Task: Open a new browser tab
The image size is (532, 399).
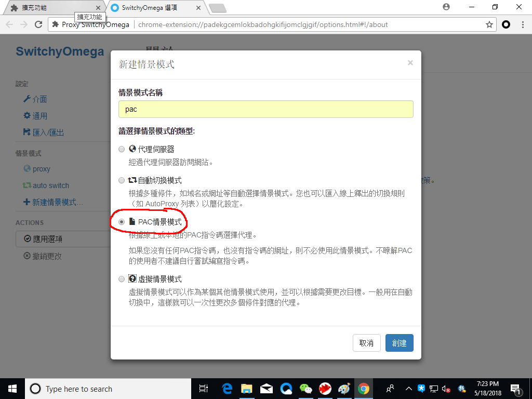Action: 218,8
